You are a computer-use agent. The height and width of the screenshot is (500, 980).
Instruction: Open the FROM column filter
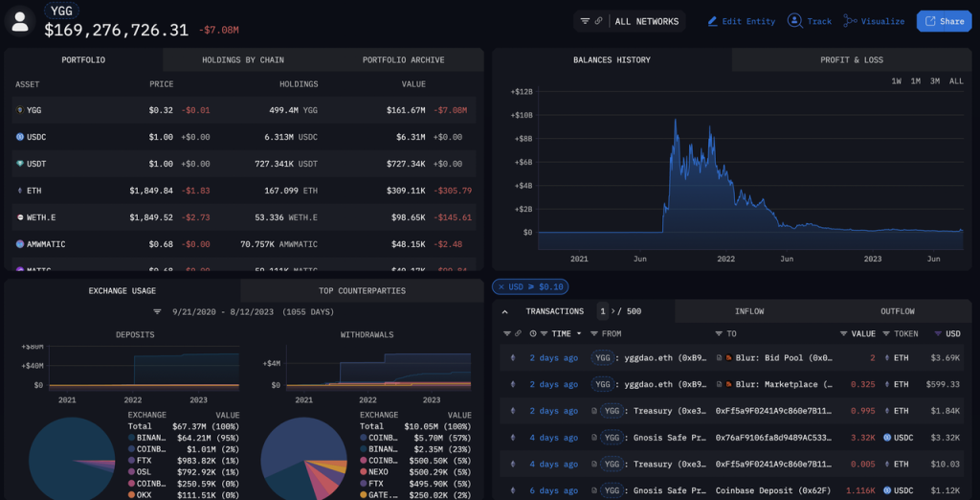593,334
